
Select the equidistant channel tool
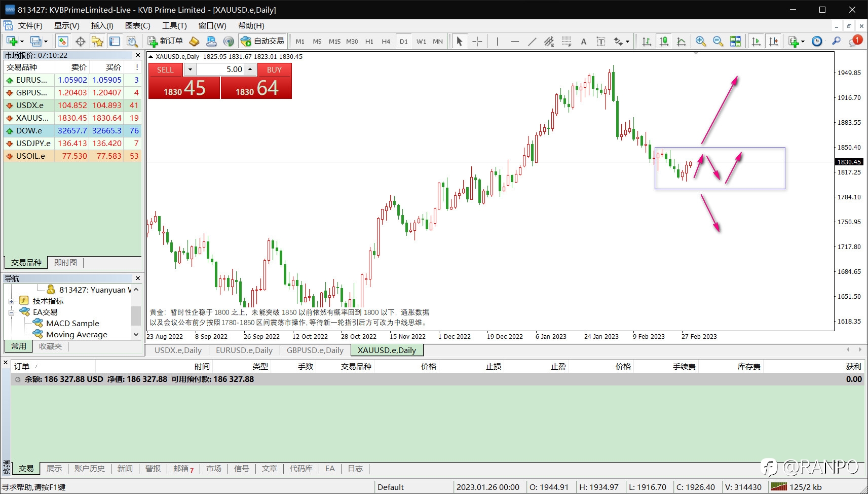point(549,41)
